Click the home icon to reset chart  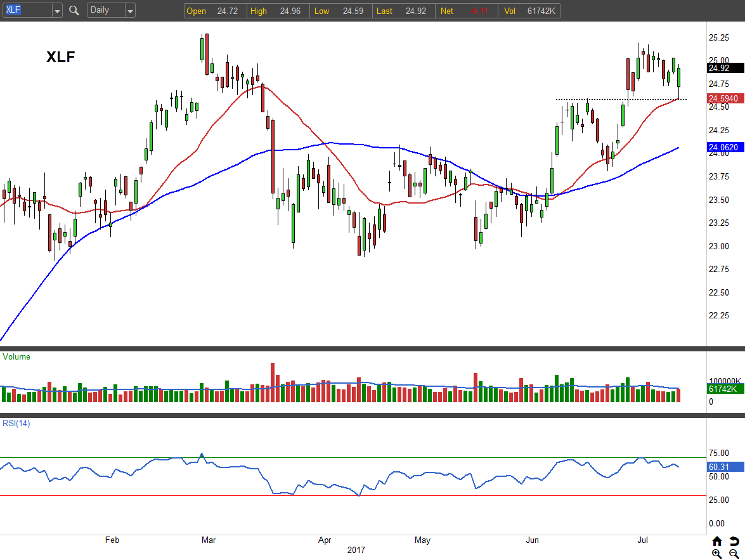(717, 541)
